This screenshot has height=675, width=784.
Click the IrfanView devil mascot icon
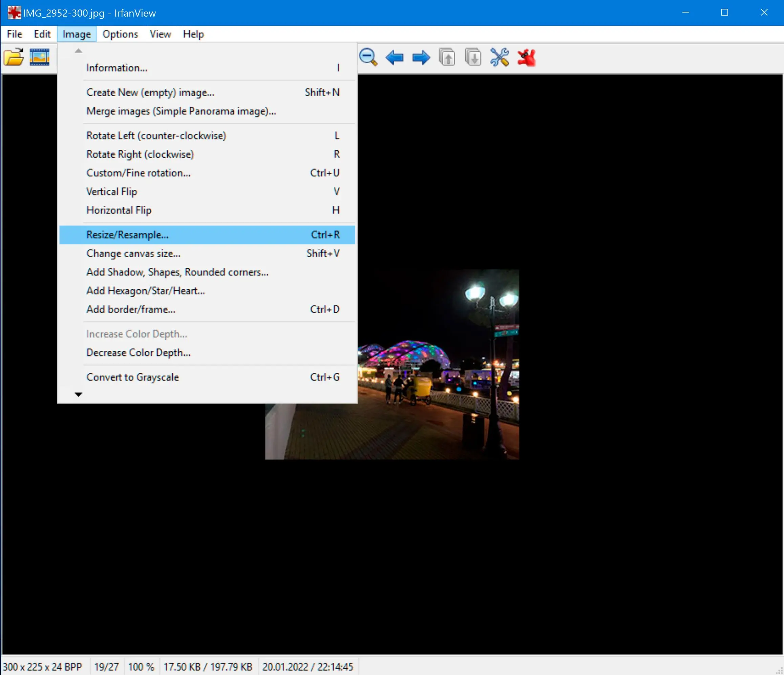coord(527,57)
